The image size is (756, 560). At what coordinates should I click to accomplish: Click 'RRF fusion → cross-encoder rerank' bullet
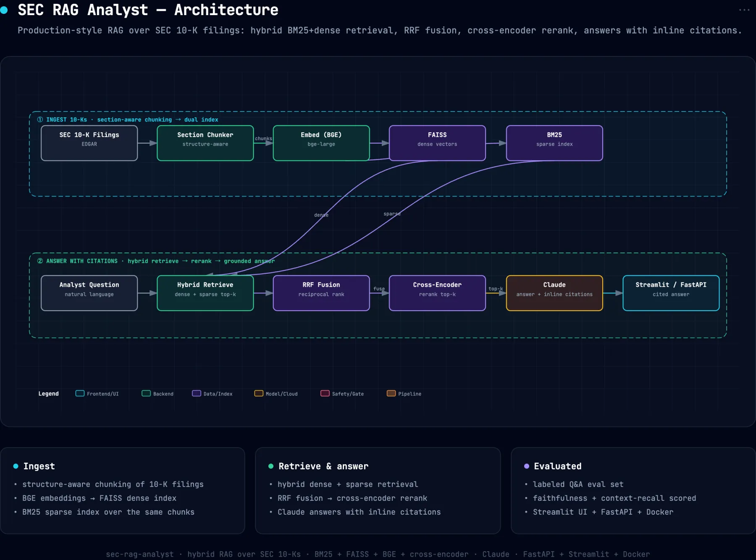(352, 498)
